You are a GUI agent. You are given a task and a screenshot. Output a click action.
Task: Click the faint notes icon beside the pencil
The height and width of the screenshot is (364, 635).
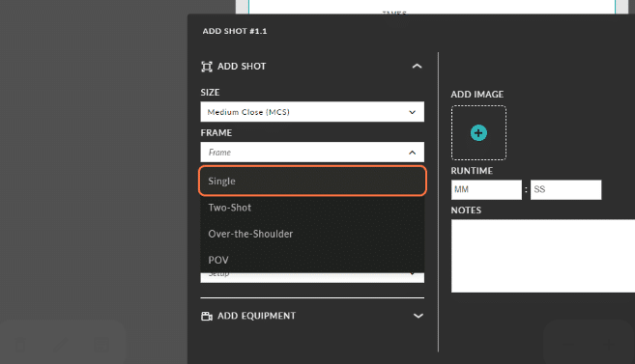[x=101, y=345]
